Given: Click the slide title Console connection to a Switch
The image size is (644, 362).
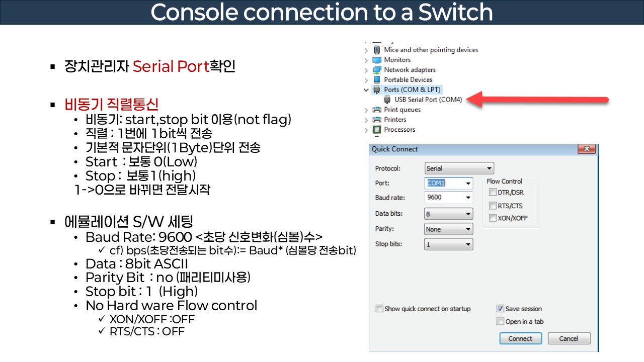Looking at the screenshot, I should pyautogui.click(x=322, y=12).
